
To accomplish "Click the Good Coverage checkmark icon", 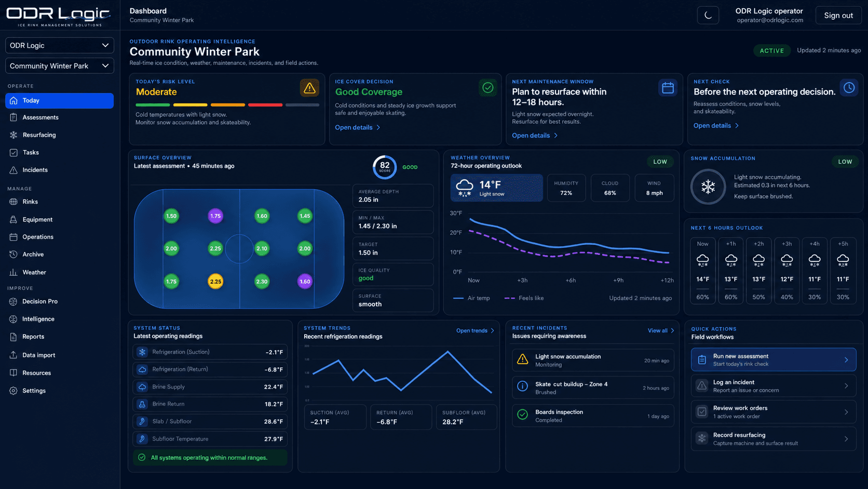I will point(487,88).
